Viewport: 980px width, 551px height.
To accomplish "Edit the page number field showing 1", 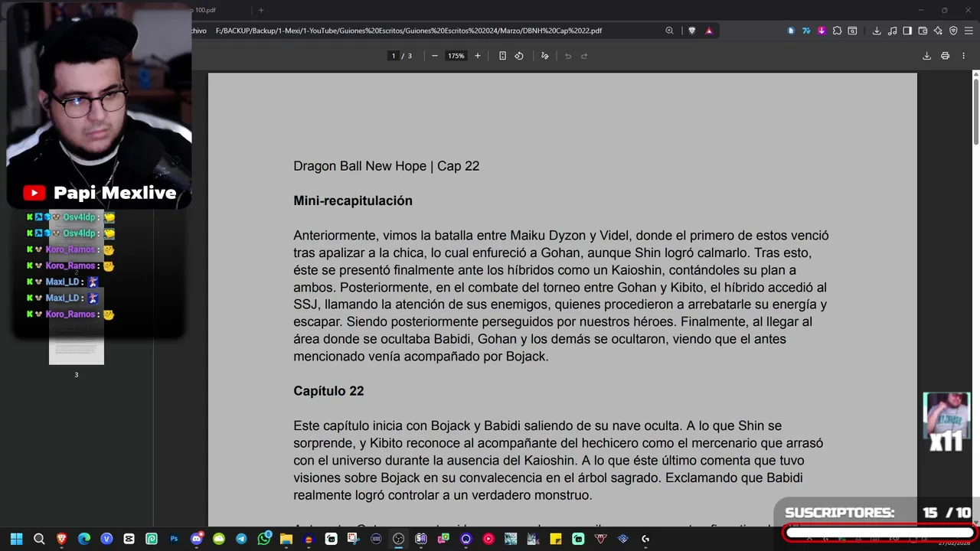I will pyautogui.click(x=394, y=56).
